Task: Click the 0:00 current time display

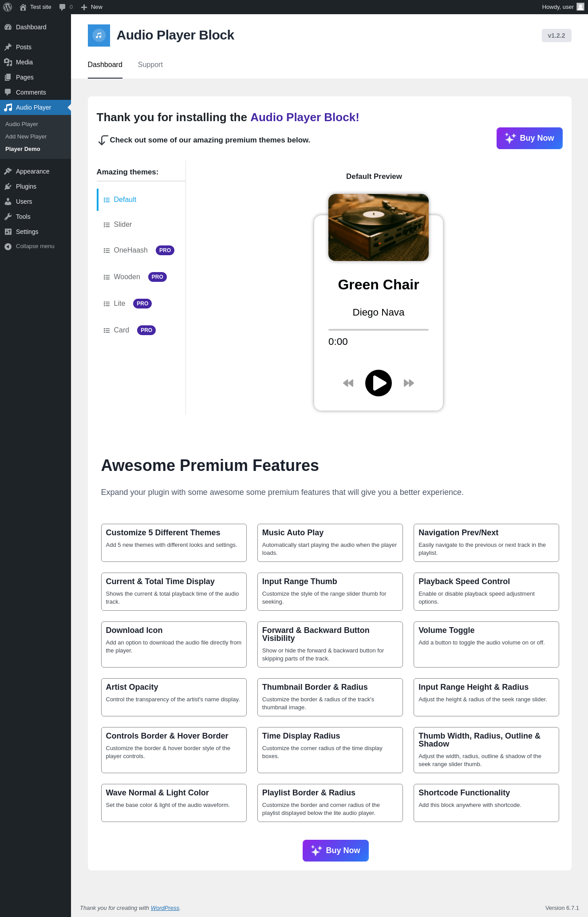Action: coord(338,342)
